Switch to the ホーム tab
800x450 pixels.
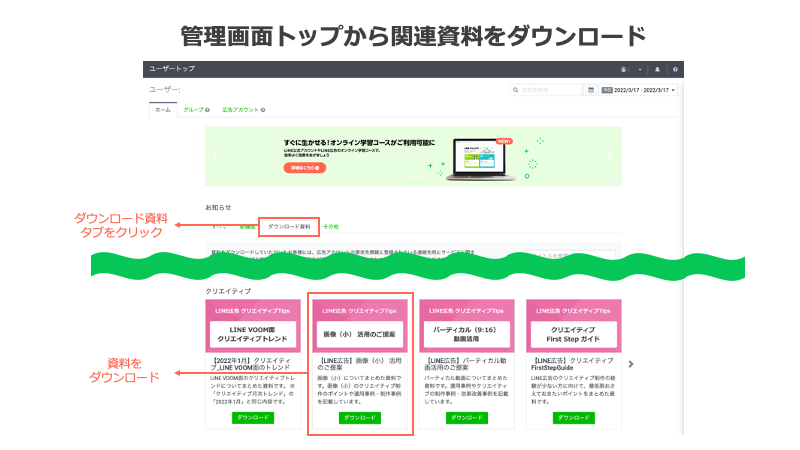[162, 109]
